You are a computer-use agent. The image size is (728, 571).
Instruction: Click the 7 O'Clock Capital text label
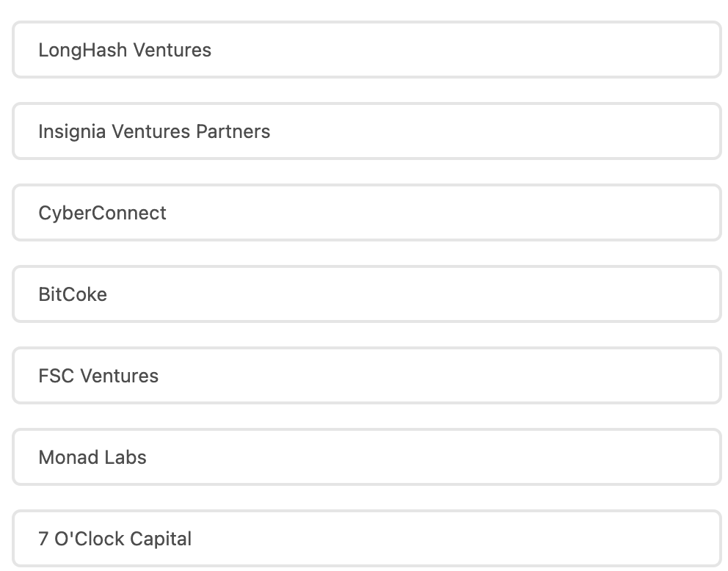tap(114, 539)
